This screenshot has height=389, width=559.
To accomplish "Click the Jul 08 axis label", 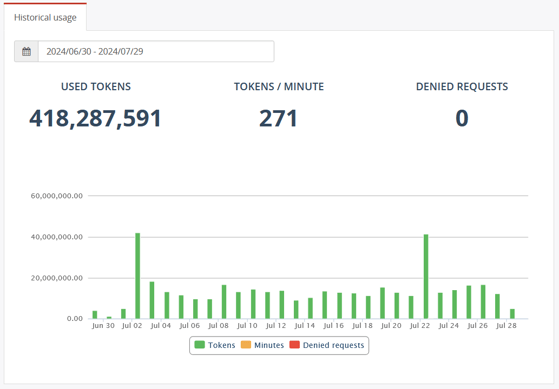I will tap(218, 326).
